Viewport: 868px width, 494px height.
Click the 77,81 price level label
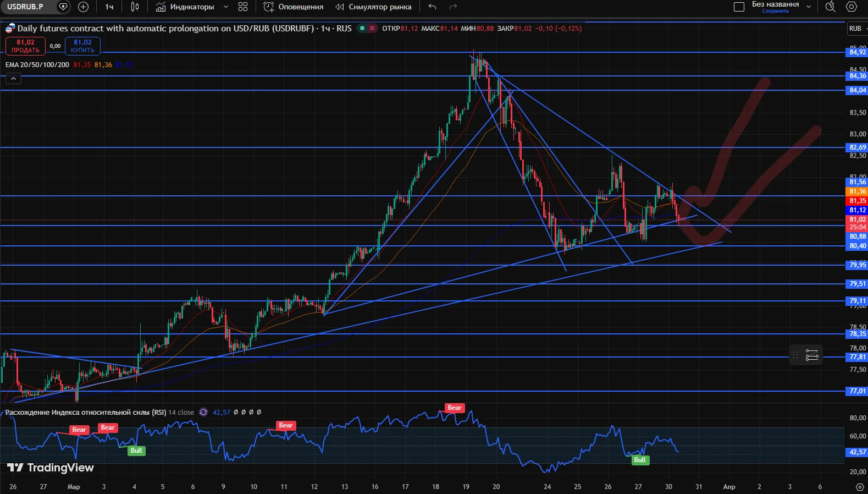coord(857,357)
